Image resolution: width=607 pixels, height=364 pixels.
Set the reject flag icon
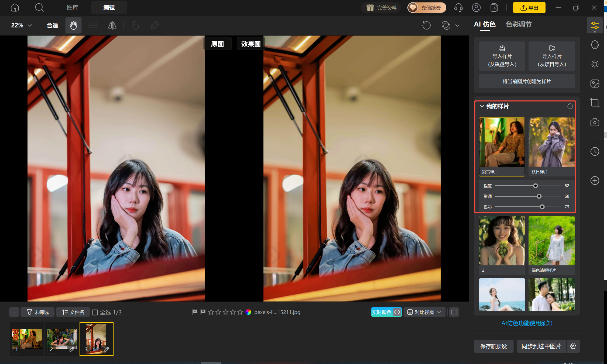[x=203, y=312]
